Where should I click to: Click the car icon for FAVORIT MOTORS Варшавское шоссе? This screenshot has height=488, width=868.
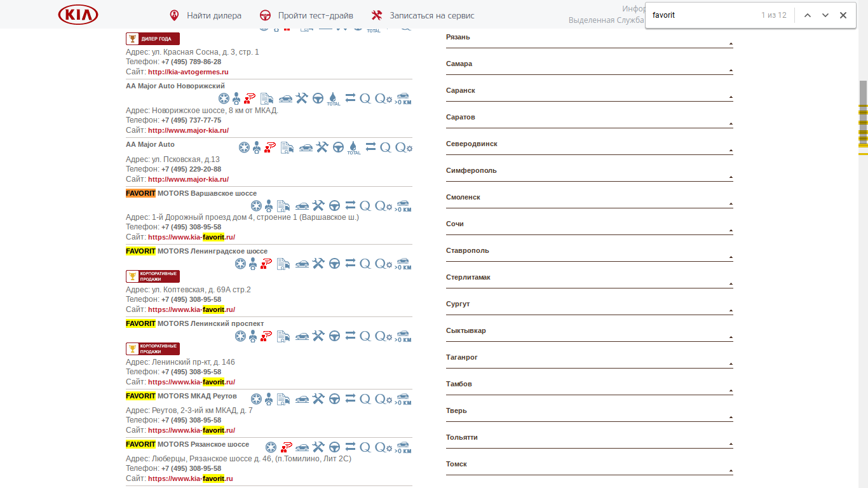click(x=302, y=205)
